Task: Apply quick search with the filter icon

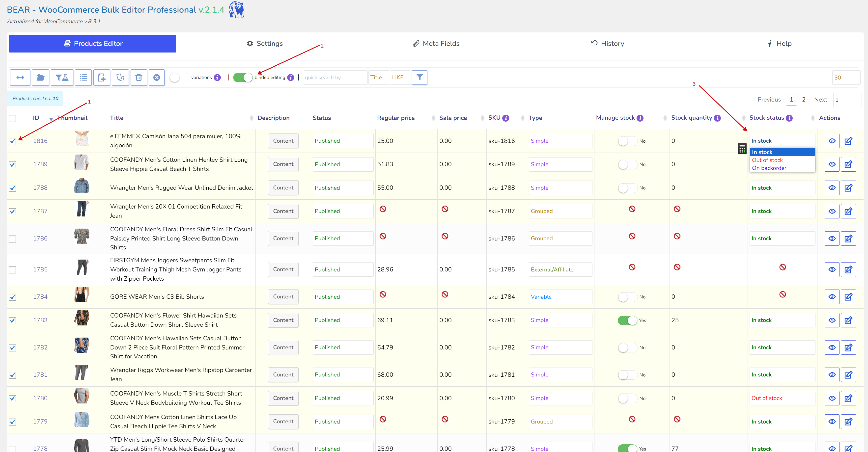Action: [x=420, y=78]
